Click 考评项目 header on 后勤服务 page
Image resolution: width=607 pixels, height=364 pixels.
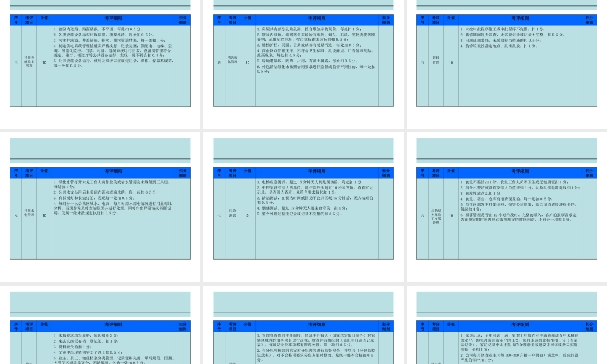pyautogui.click(x=436, y=172)
